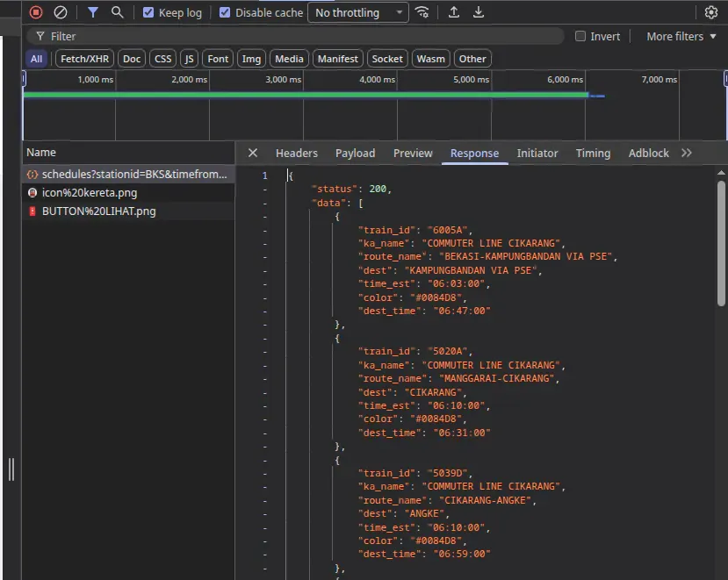Viewport: 728px width, 580px height.
Task: Click route_name "CIKARANG-ANGKE"
Action: point(485,500)
